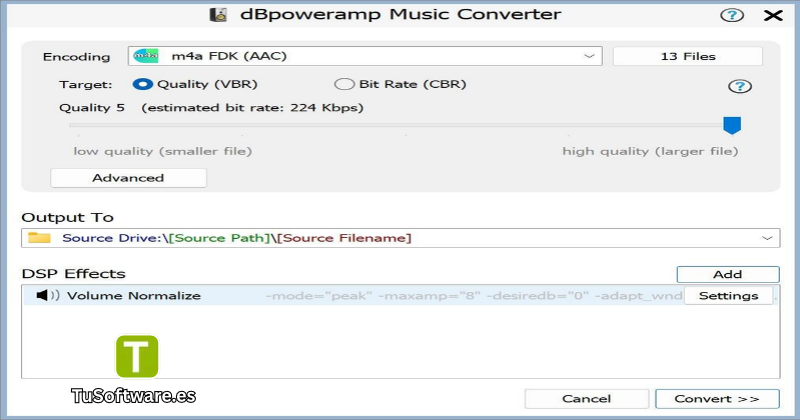800x420 pixels.
Task: Click the speaker icon beside Volume Normalize
Action: [48, 295]
